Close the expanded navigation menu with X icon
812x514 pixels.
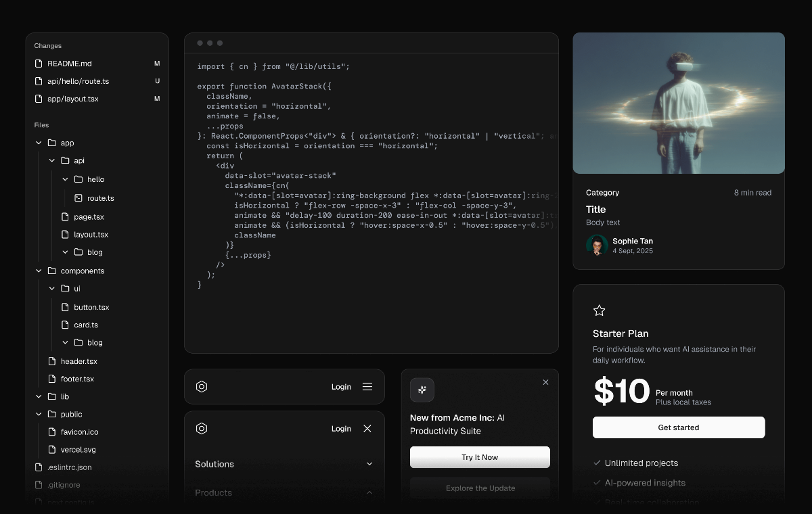pyautogui.click(x=367, y=429)
